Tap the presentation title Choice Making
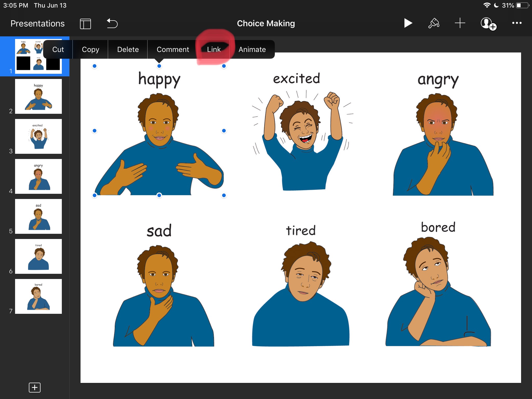 (x=266, y=23)
